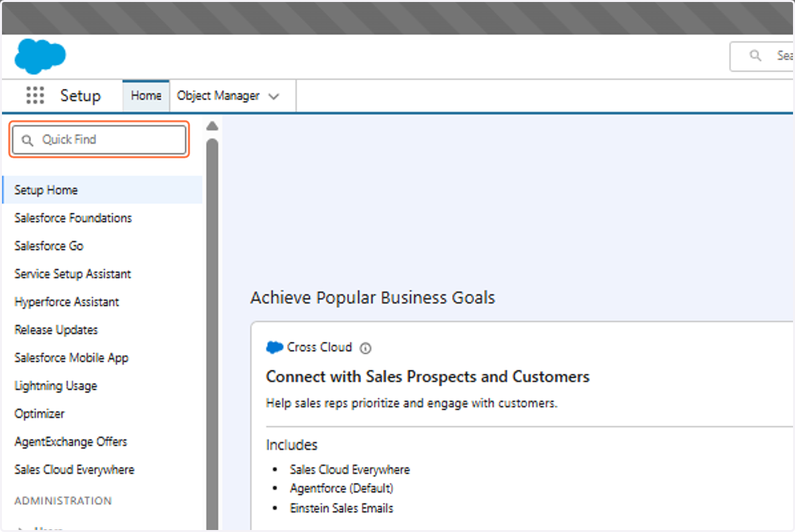Click the Einstein Sales Emails bullet item
The width and height of the screenshot is (795, 532).
[341, 508]
